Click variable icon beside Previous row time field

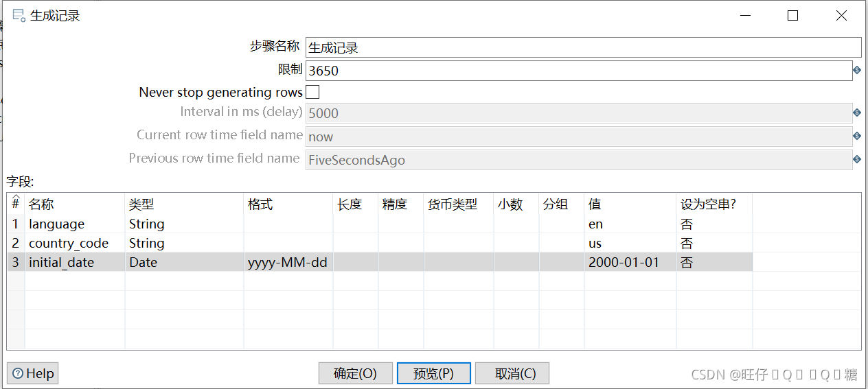857,159
